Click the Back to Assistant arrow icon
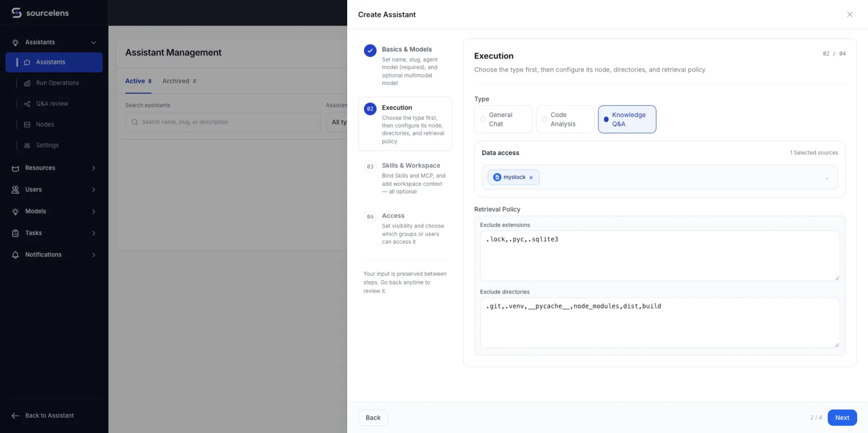Viewport: 868px width, 433px height. coord(15,416)
